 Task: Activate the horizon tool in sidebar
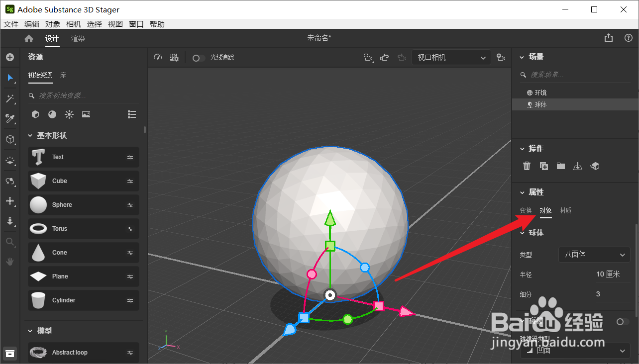click(x=10, y=160)
